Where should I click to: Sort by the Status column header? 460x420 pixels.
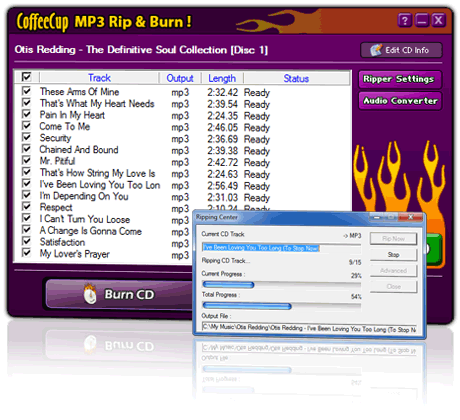click(296, 78)
